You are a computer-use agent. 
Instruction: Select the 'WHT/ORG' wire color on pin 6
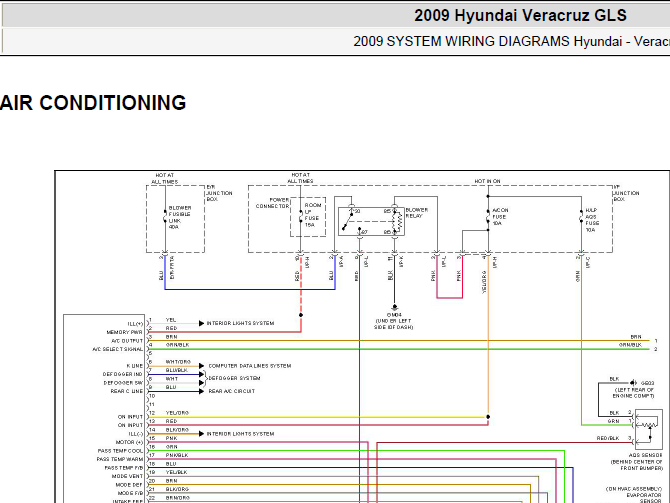coord(178,362)
